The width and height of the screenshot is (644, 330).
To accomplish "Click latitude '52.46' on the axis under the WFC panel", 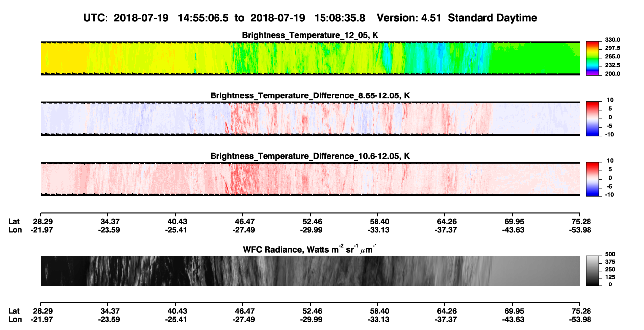I will [312, 311].
